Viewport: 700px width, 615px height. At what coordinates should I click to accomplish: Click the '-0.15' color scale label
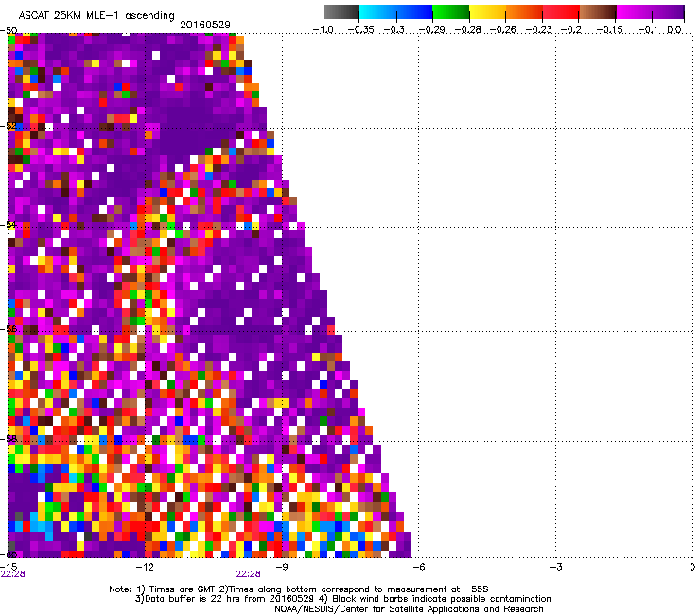[x=610, y=30]
